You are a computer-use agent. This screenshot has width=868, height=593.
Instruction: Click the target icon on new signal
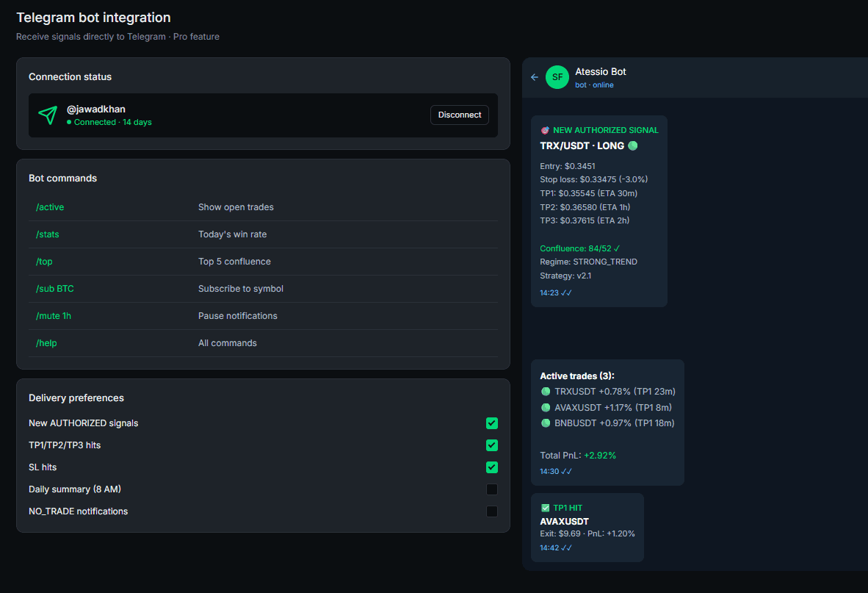point(545,130)
